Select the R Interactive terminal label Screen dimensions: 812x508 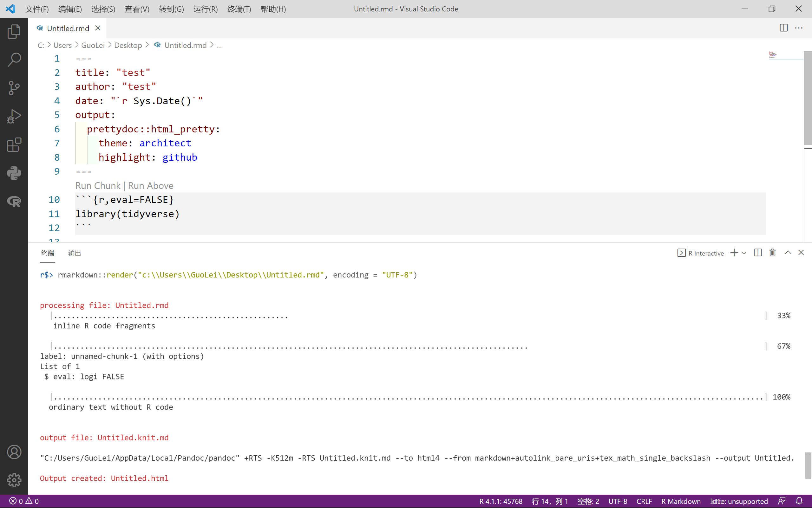tap(701, 253)
